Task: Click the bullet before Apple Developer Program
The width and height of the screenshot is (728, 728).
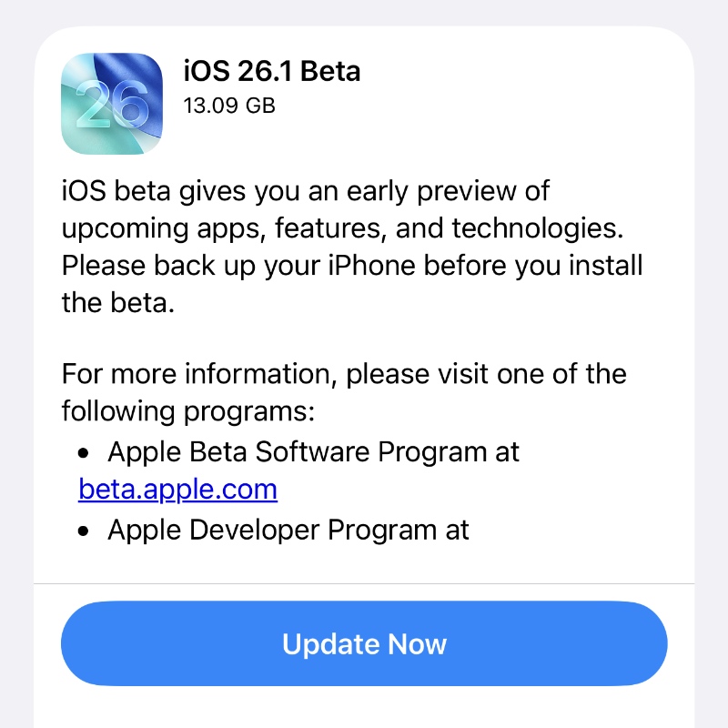Action: (84, 531)
